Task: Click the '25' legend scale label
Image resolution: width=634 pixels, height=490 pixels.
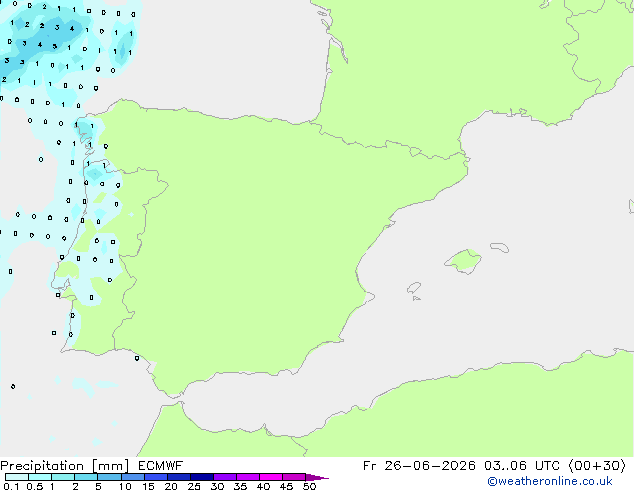Action: tap(194, 486)
